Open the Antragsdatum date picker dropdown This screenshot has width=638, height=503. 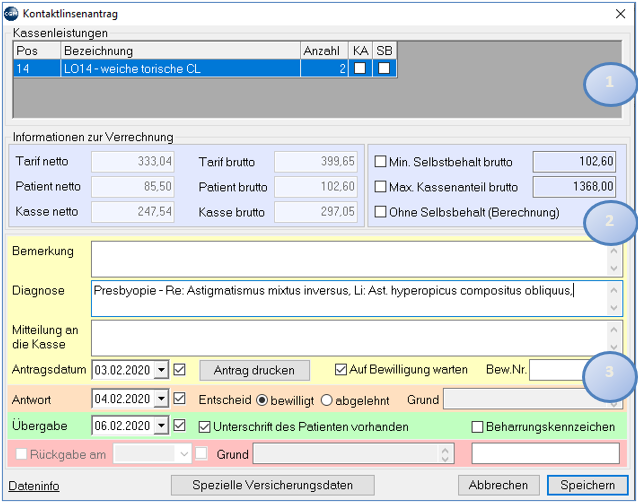click(x=162, y=370)
